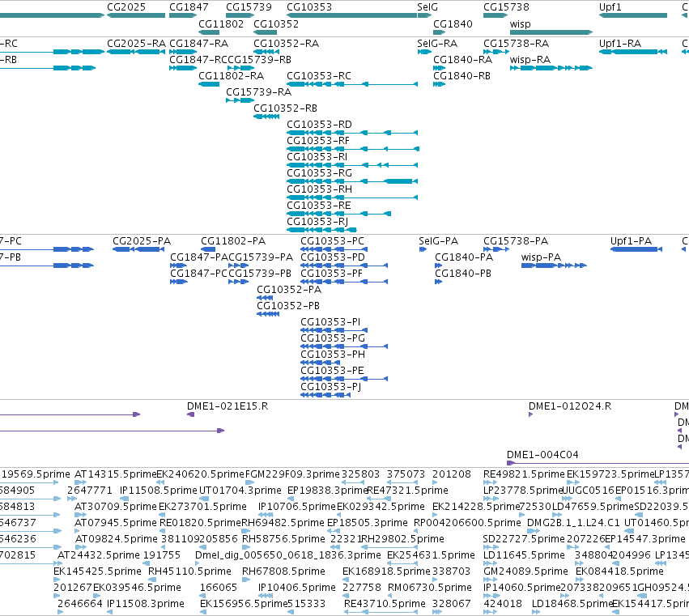This screenshot has height=616, width=689.
Task: Select the CG11802 gene label
Action: [221, 23]
